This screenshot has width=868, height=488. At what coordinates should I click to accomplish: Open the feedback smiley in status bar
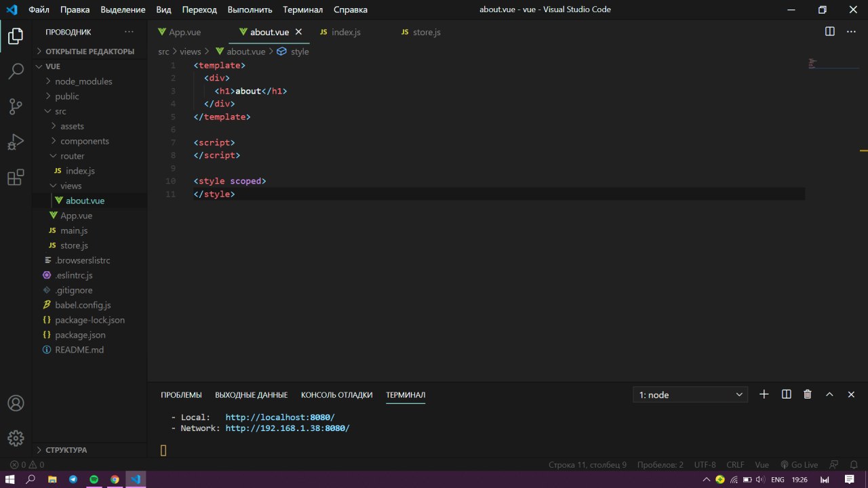click(833, 465)
